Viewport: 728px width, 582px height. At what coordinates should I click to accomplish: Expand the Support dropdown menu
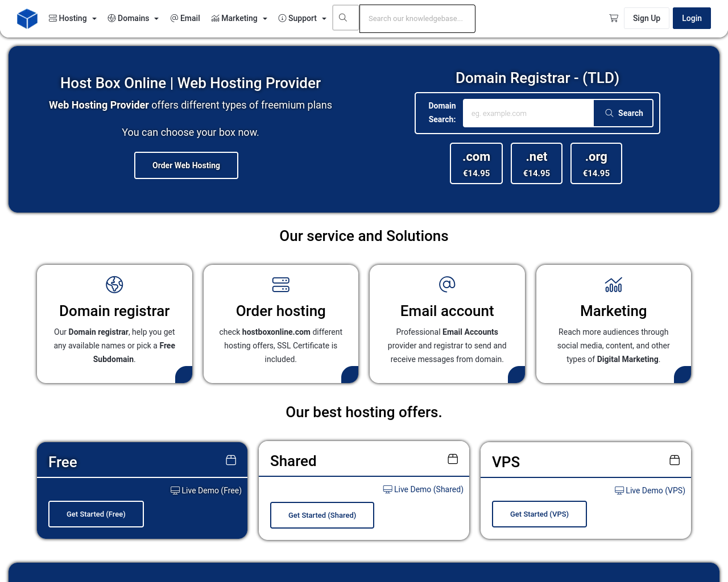(x=302, y=18)
